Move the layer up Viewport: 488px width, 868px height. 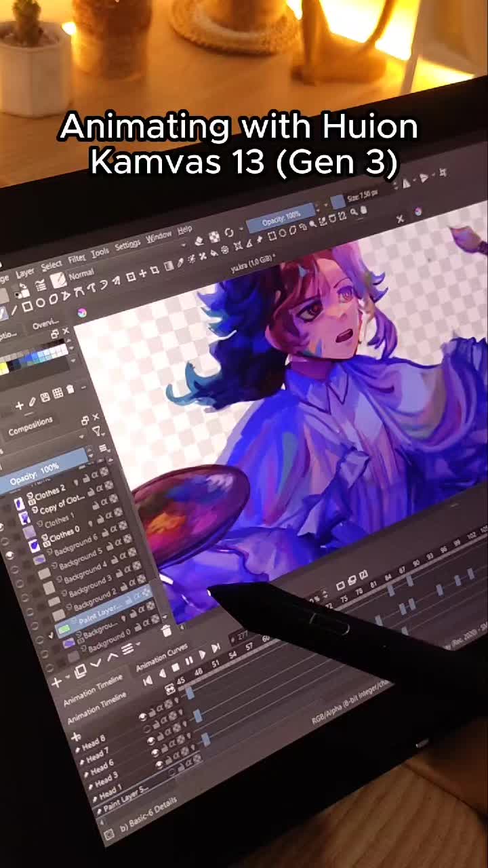tap(113, 656)
